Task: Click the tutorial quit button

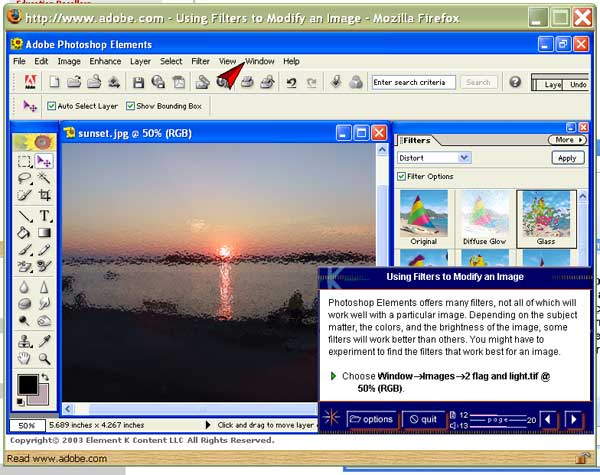Action: coord(423,420)
